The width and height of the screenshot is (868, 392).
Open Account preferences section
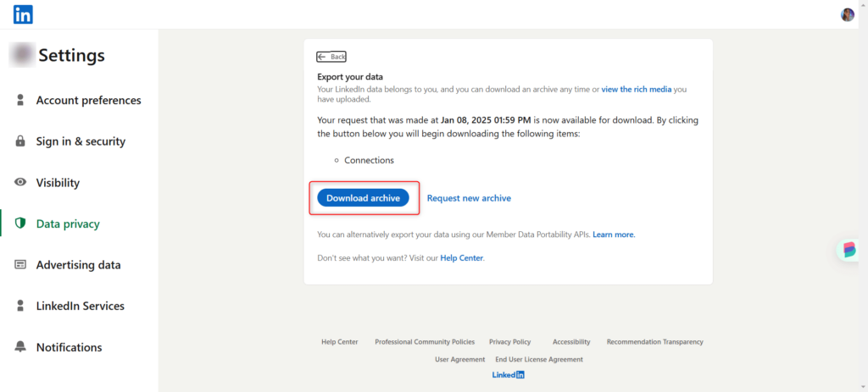(x=88, y=100)
